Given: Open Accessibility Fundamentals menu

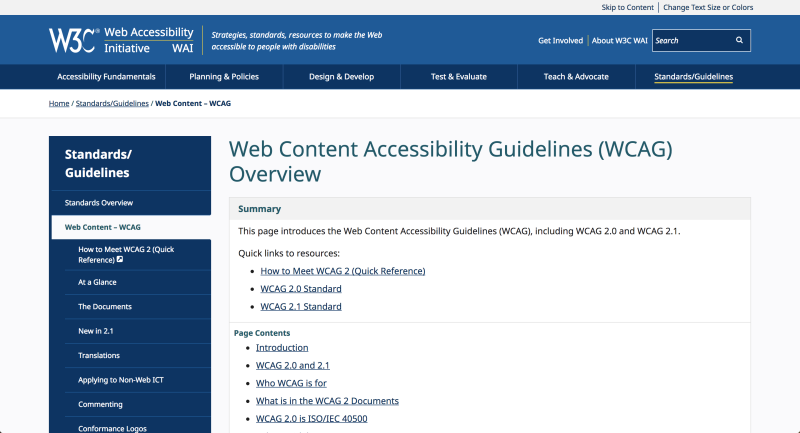Looking at the screenshot, I should [106, 77].
